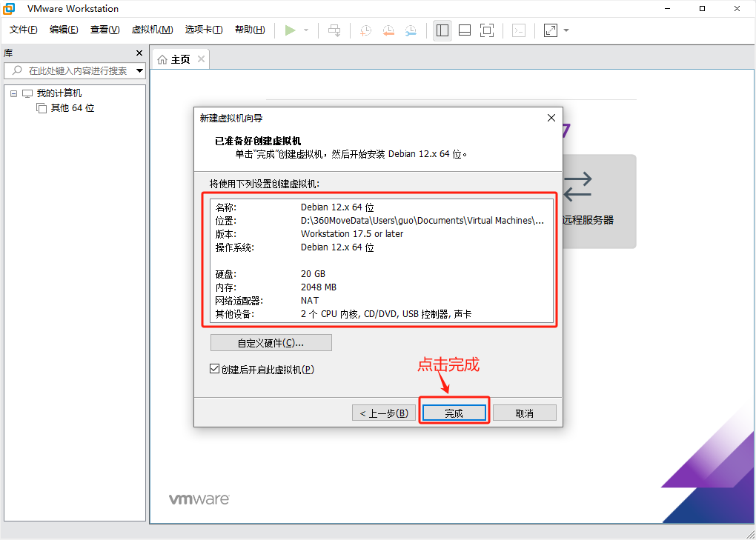
Task: Click the Take Snapshot toolbar icon
Action: [x=366, y=30]
